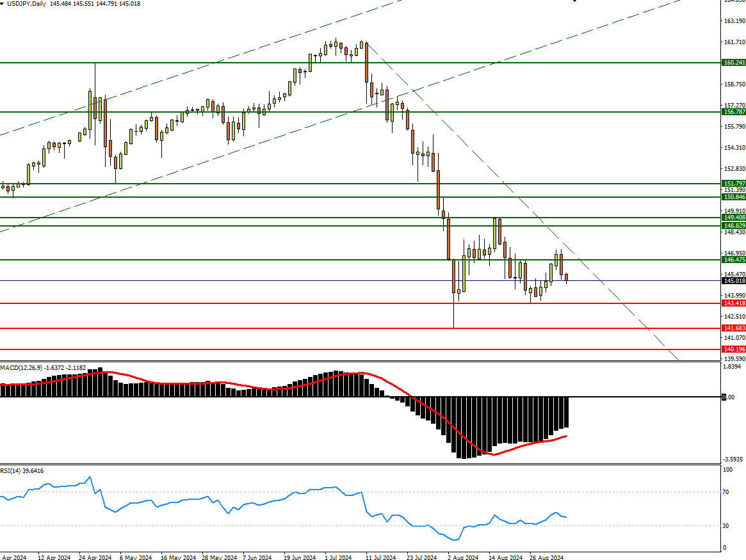Select the red 140.196 support label
Viewport: 746px width, 560px height.
[734, 349]
